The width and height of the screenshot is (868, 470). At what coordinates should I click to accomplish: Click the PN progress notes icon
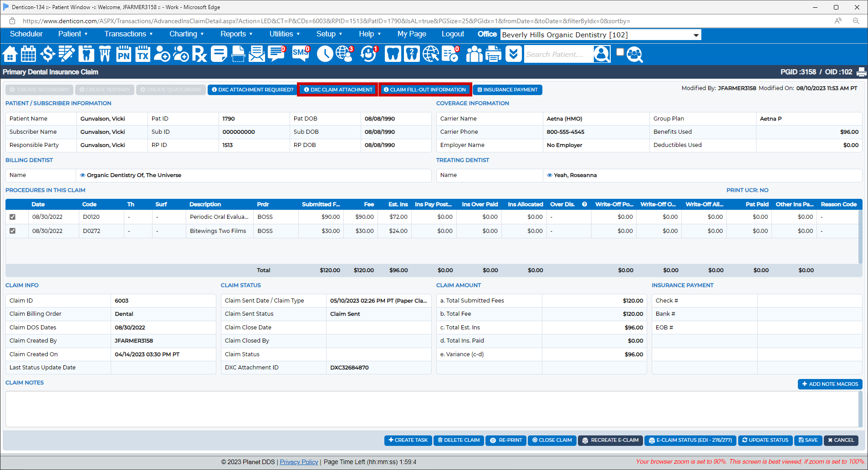[123, 54]
